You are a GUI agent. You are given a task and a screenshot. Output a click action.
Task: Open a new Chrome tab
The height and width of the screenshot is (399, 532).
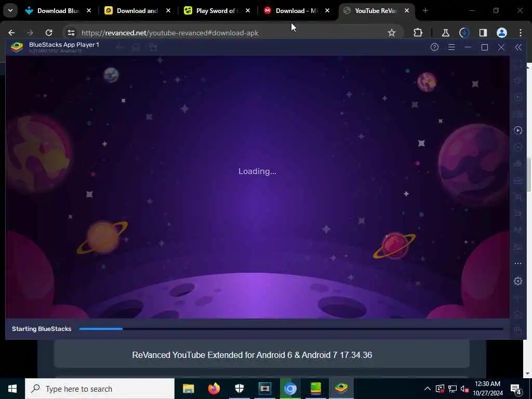425,11
